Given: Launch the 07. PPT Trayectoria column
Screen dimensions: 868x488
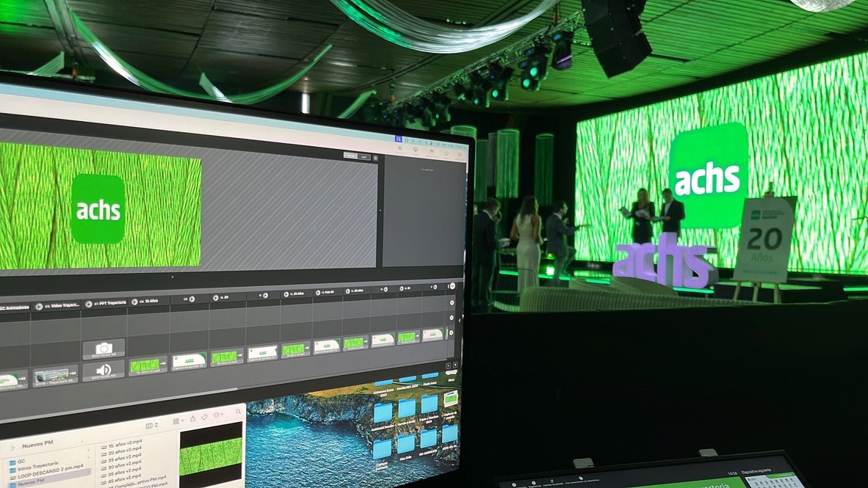Looking at the screenshot, I should 88,304.
